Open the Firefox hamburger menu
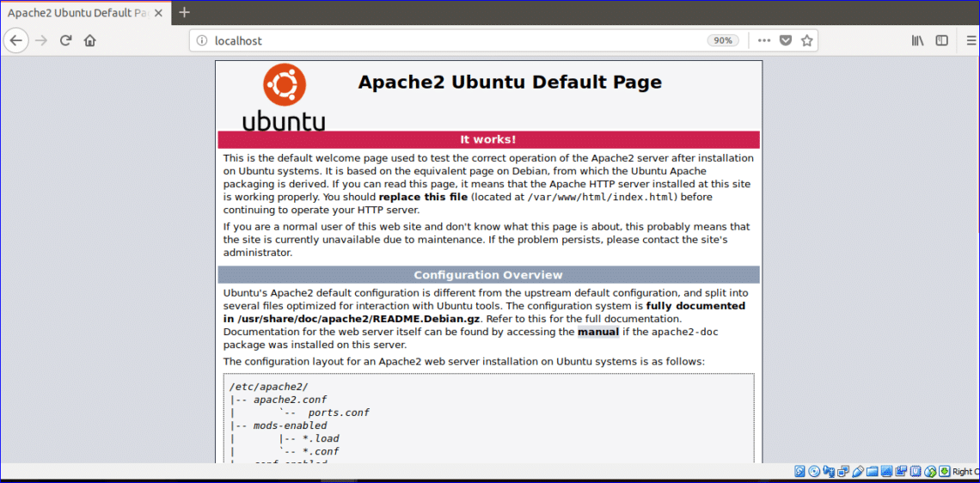Screen dimensions: 980x483 (971, 40)
